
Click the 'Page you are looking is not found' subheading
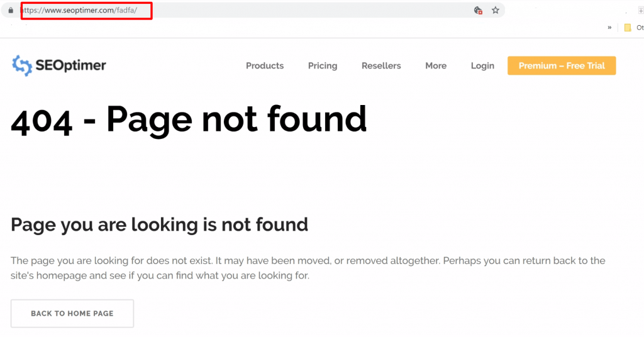pos(159,224)
